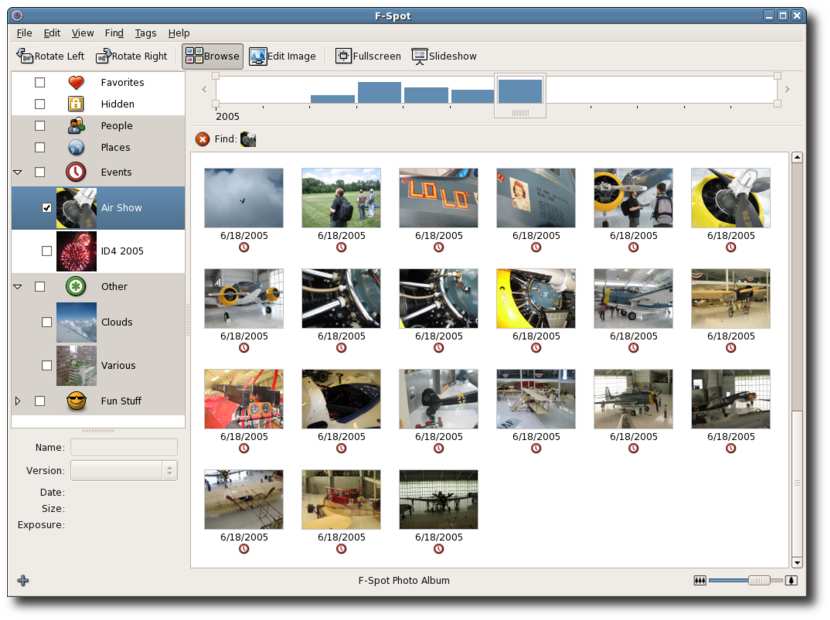Click the Rotate Left toolbar icon
Viewport: 830px width, 620px height.
pyautogui.click(x=24, y=56)
